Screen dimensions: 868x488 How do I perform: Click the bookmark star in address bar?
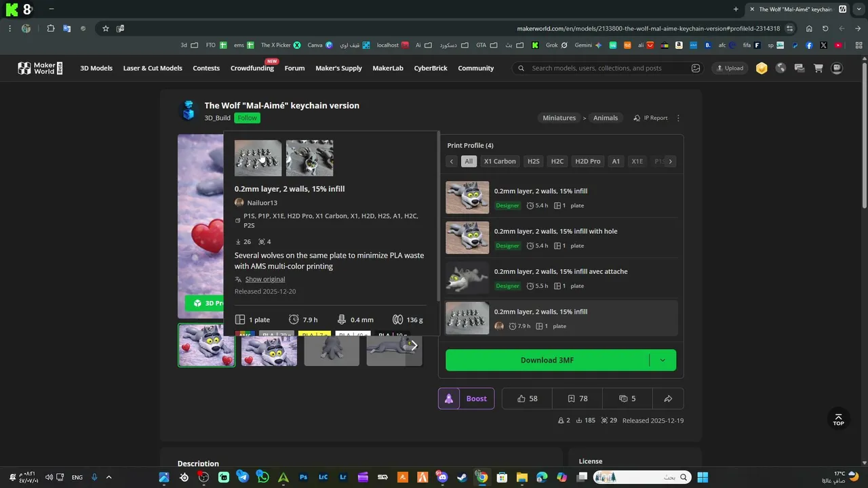coord(106,28)
